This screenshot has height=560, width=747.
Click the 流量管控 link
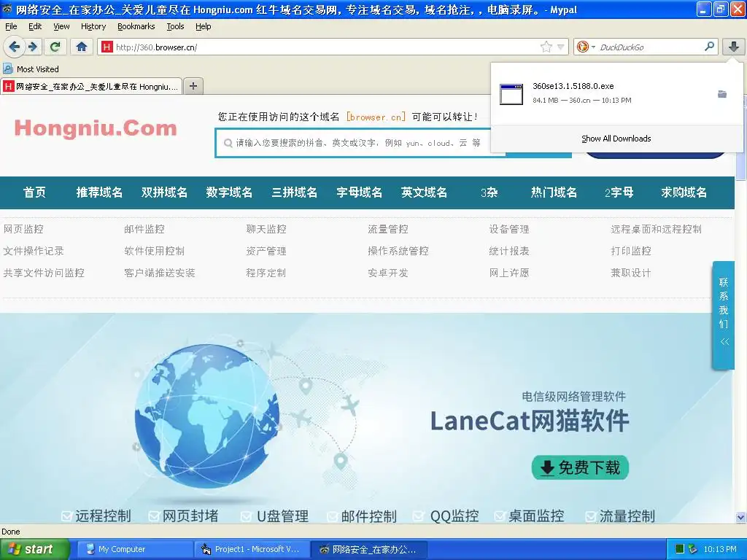click(x=388, y=229)
